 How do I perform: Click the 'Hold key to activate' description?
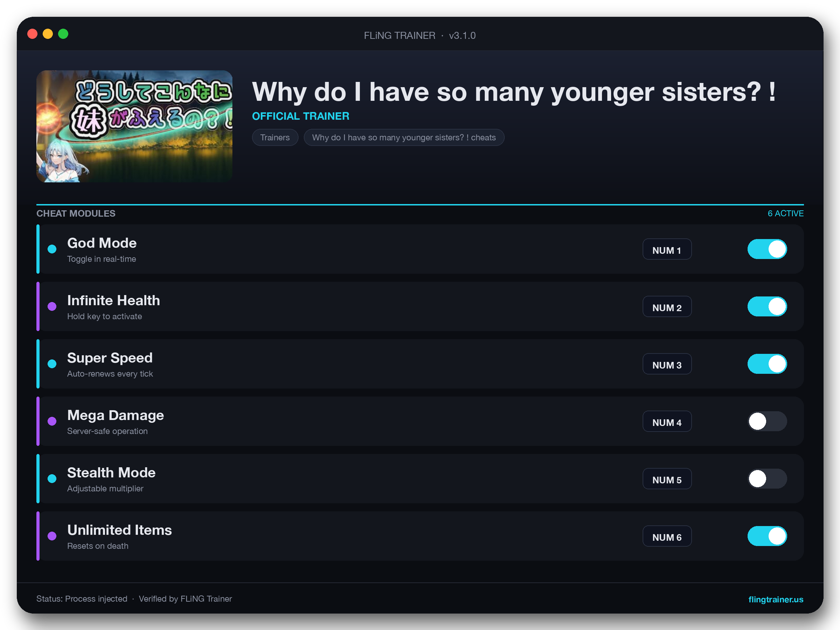(x=104, y=316)
